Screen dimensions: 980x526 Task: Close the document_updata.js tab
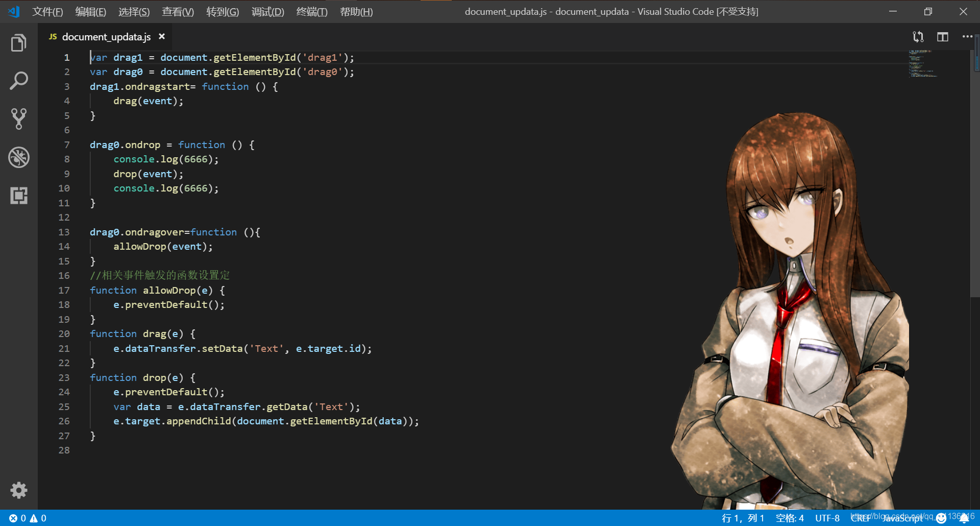162,36
